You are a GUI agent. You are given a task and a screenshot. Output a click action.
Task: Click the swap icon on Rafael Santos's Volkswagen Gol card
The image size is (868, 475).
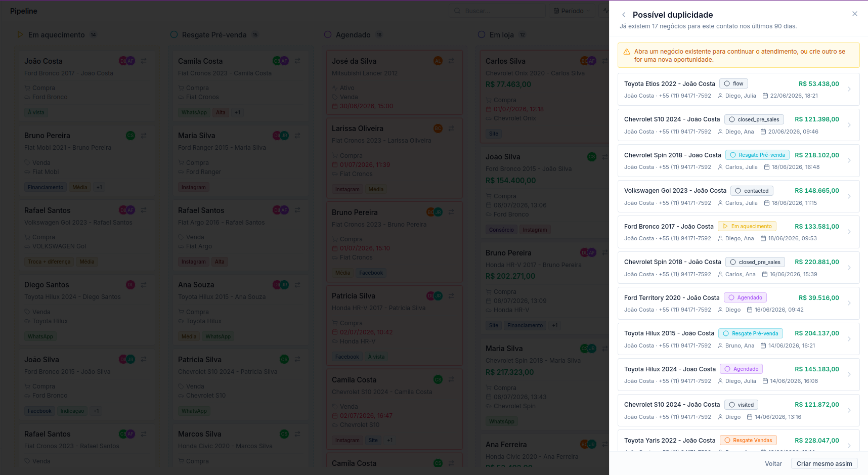(x=144, y=210)
